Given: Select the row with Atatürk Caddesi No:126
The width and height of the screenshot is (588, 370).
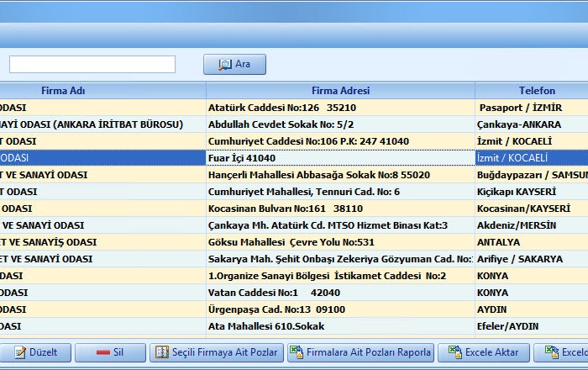Looking at the screenshot, I should [340, 108].
